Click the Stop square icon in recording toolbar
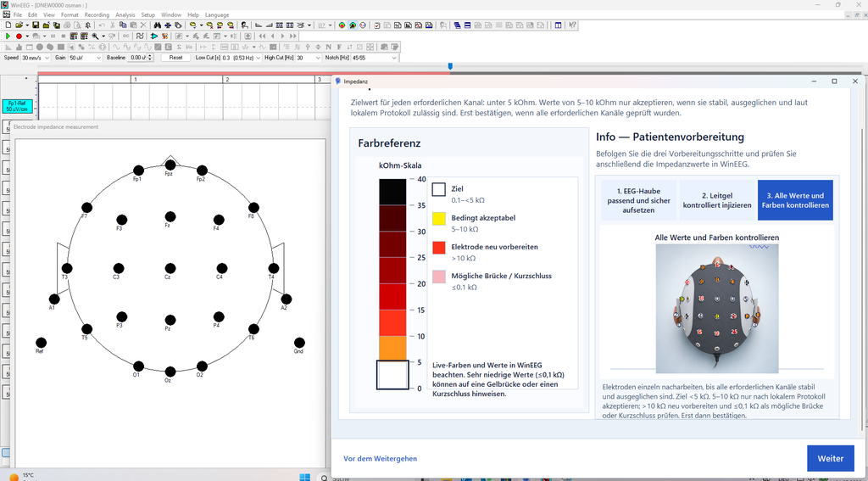The image size is (868, 481). 63,36
